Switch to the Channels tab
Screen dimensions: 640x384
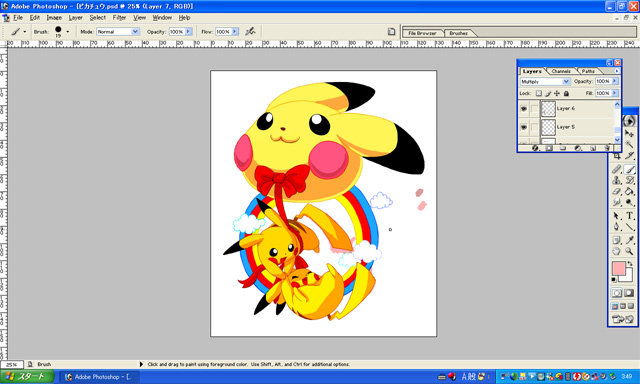[561, 71]
